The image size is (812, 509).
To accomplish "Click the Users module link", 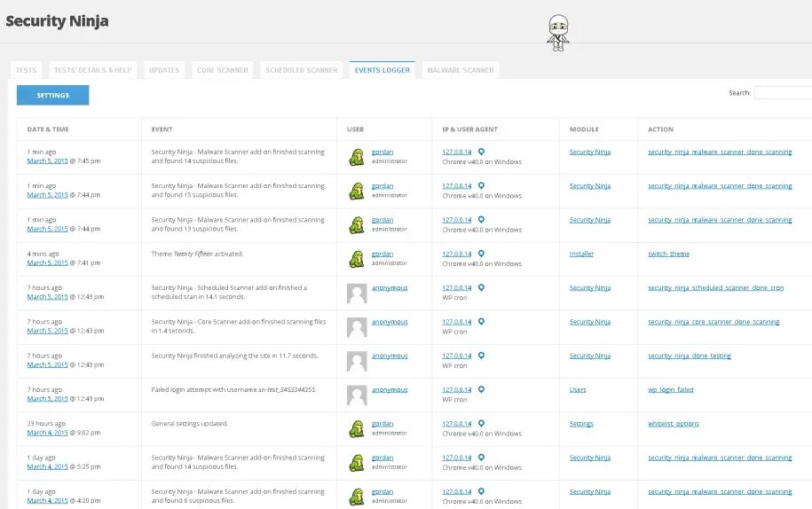I will pos(578,389).
